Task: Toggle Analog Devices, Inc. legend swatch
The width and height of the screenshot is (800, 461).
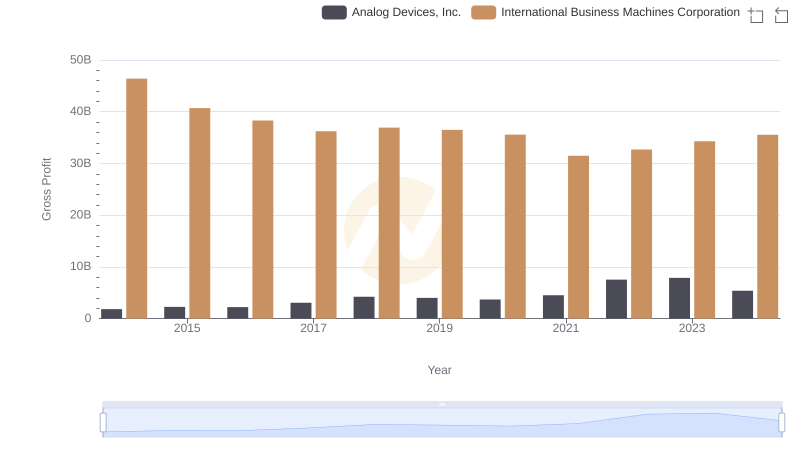Action: coord(334,12)
